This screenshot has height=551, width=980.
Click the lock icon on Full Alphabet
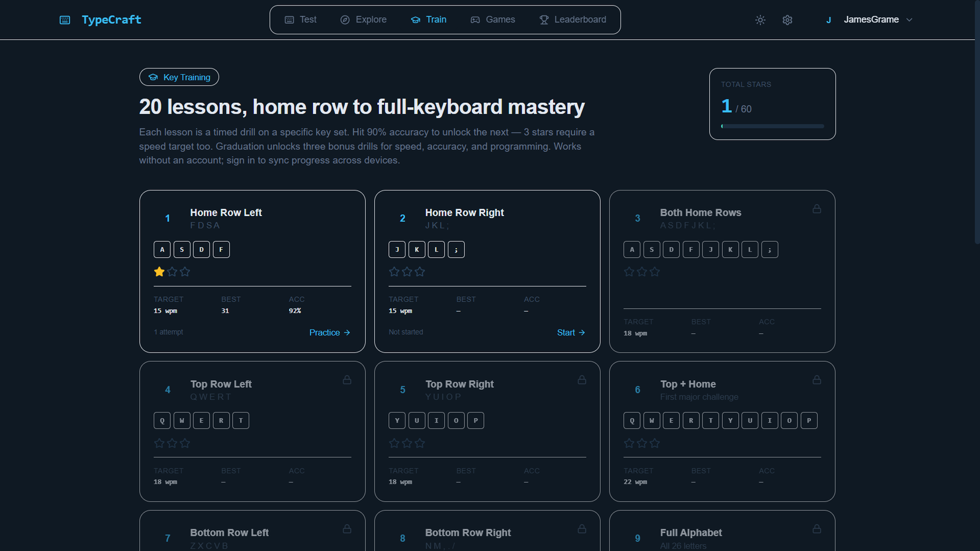816,528
